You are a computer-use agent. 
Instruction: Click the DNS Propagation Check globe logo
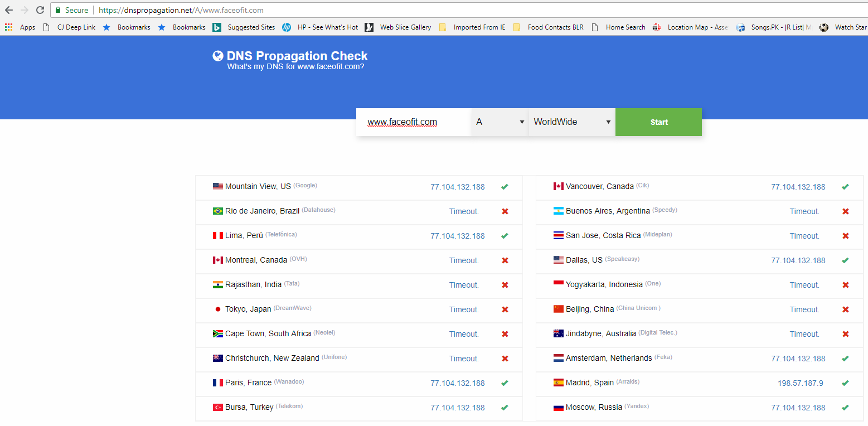[218, 56]
